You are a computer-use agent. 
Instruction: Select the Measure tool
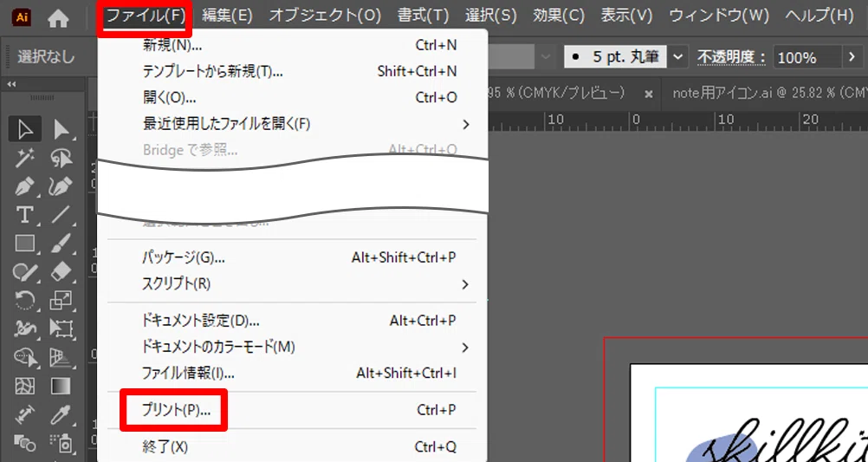pyautogui.click(x=24, y=413)
